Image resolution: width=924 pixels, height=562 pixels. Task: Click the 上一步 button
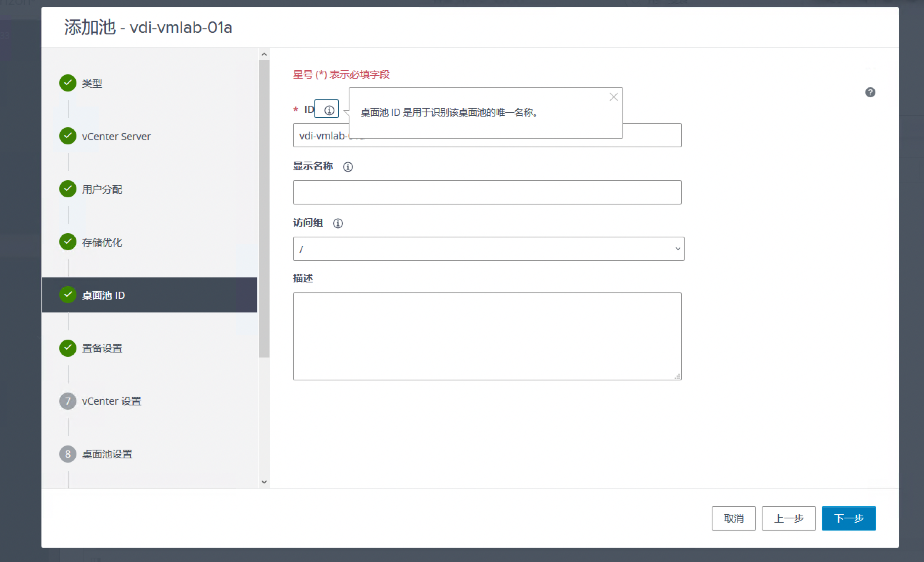788,518
